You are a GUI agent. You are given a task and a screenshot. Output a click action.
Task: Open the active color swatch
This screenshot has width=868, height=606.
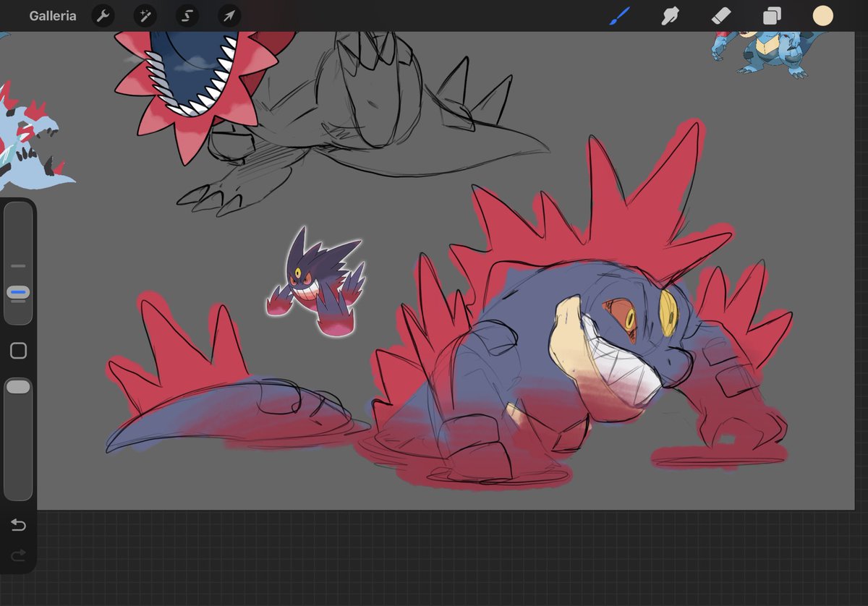(822, 16)
